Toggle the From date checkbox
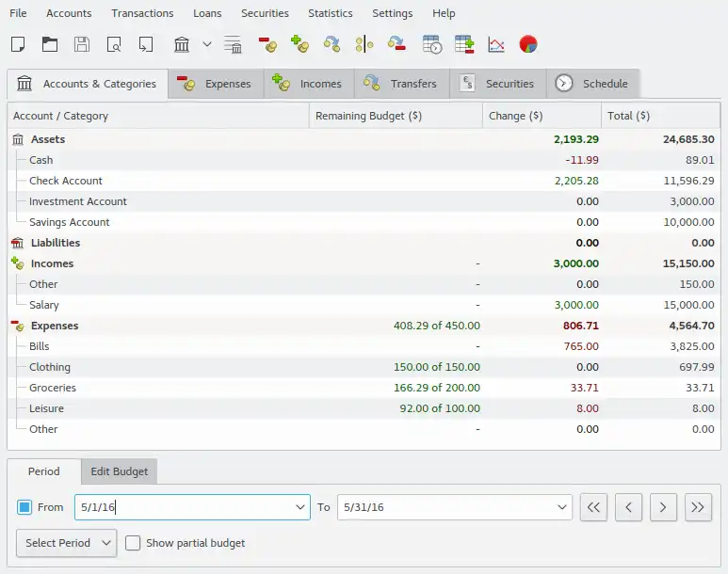 pos(24,507)
